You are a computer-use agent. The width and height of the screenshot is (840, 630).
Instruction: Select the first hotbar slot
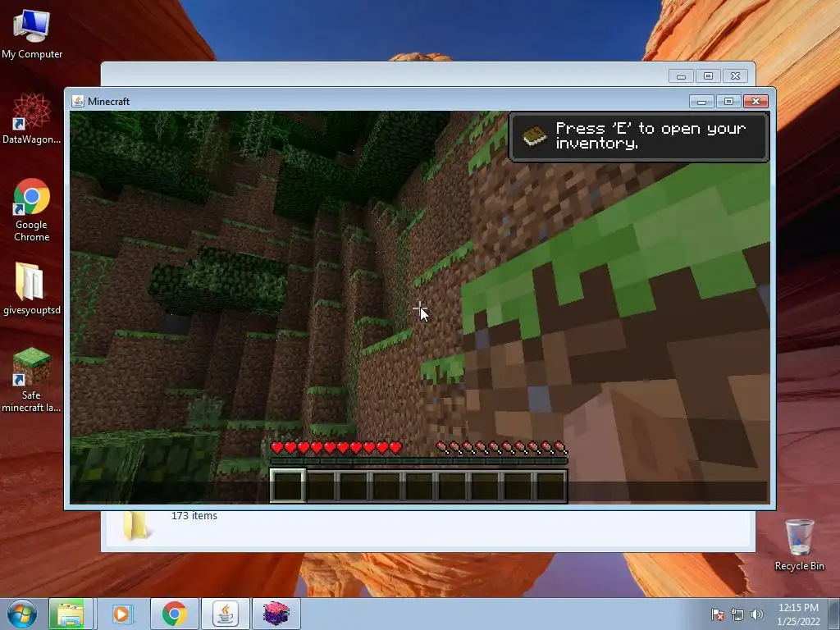(288, 486)
